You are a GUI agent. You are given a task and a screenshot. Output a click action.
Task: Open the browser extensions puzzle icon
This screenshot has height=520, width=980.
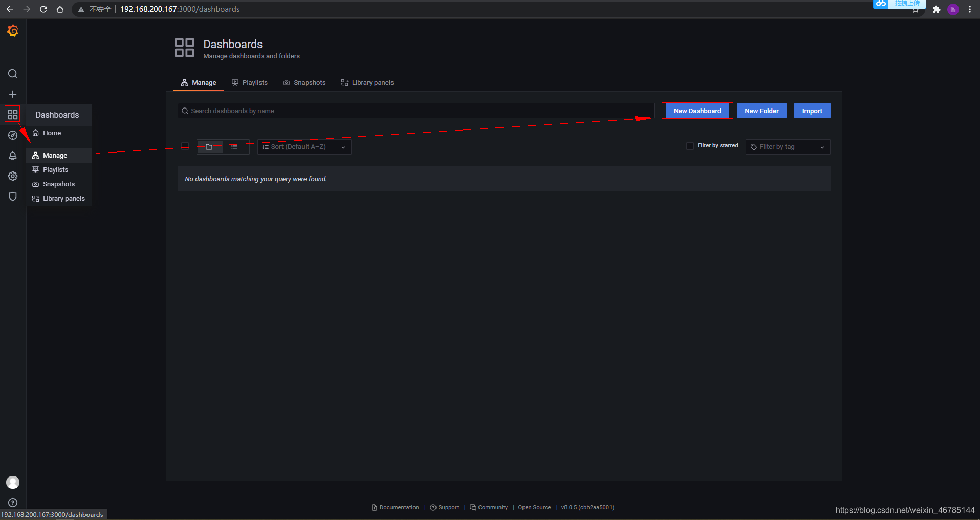pos(937,9)
